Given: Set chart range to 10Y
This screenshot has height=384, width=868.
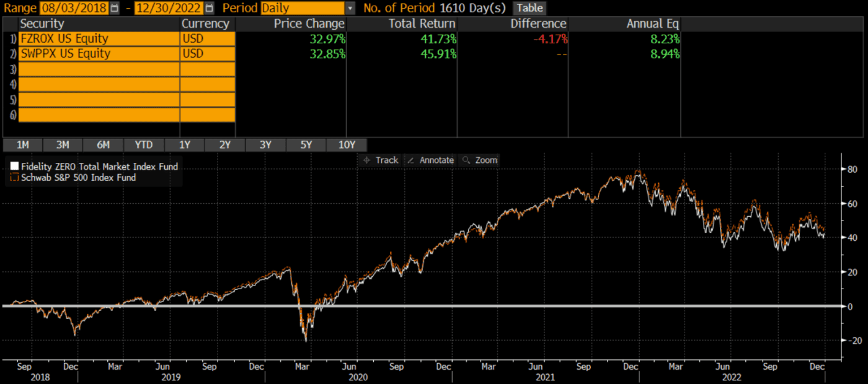Looking at the screenshot, I should 347,145.
